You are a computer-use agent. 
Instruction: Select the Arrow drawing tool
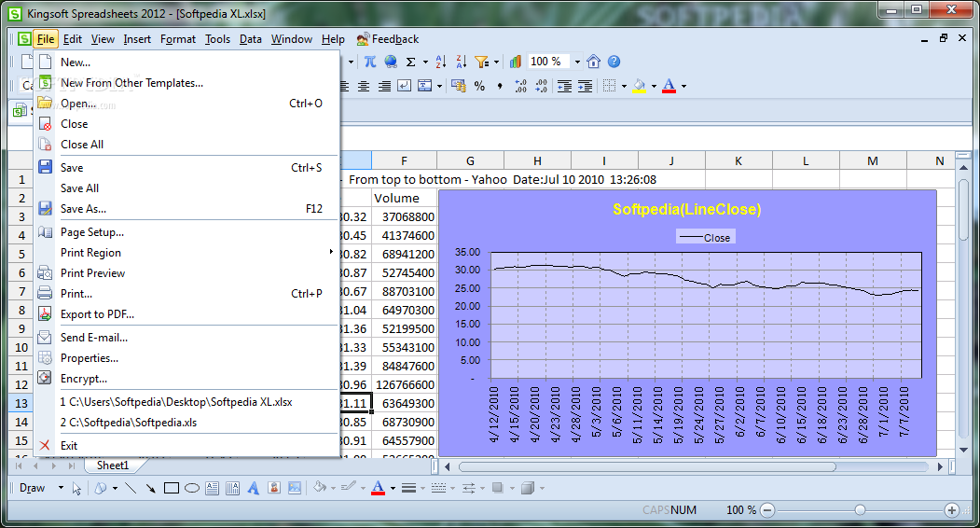(x=151, y=488)
